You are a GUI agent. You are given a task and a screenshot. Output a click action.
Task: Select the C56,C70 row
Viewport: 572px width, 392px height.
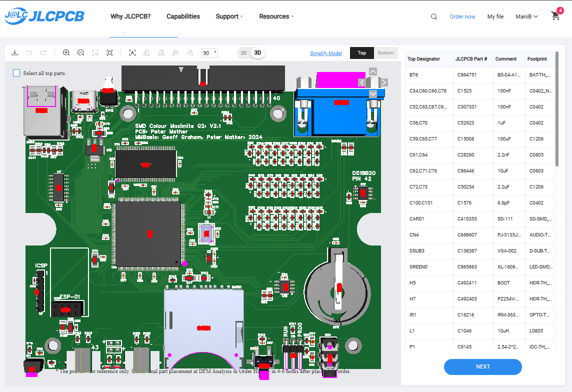pos(480,123)
